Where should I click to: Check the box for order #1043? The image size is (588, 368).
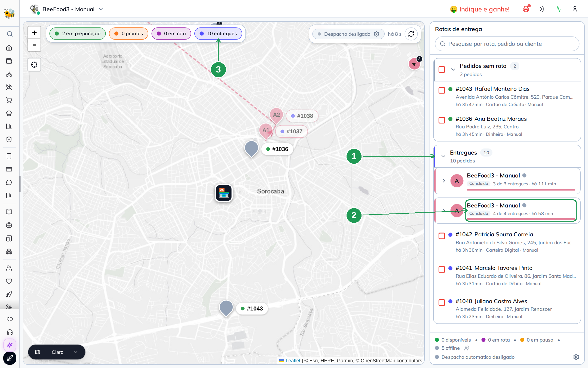442,90
